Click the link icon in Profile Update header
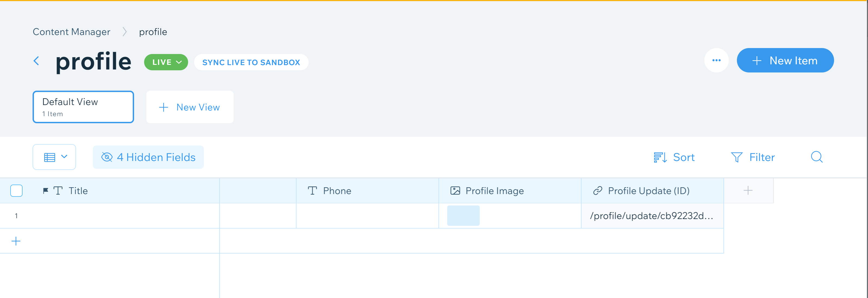 [x=597, y=191]
